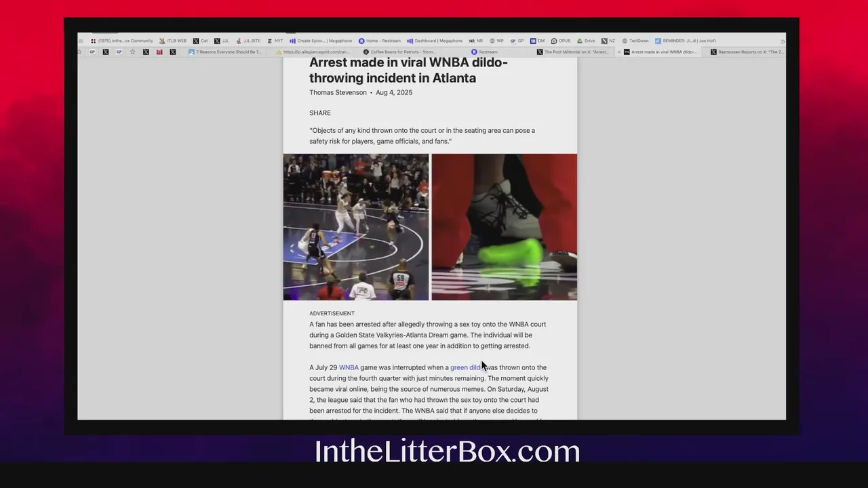Switch to the pinned star icon tab
The height and width of the screenshot is (488, 868).
pyautogui.click(x=132, y=52)
